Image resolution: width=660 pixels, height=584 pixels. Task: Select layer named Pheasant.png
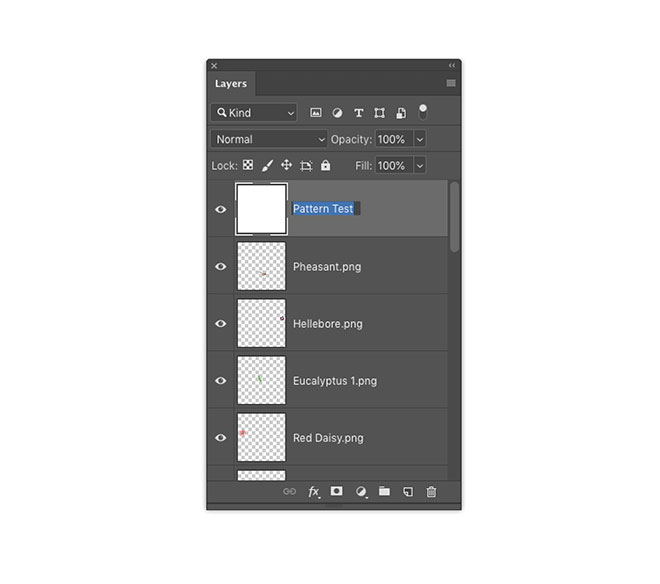click(x=327, y=267)
